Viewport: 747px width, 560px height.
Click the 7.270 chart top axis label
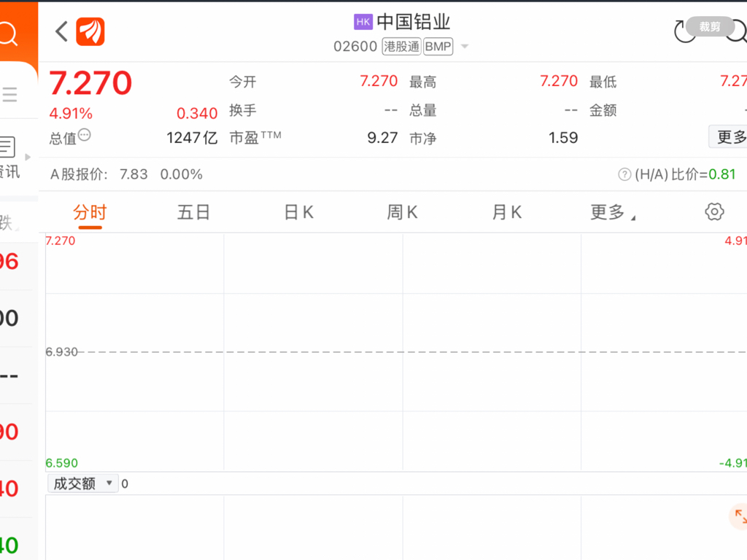coord(61,241)
